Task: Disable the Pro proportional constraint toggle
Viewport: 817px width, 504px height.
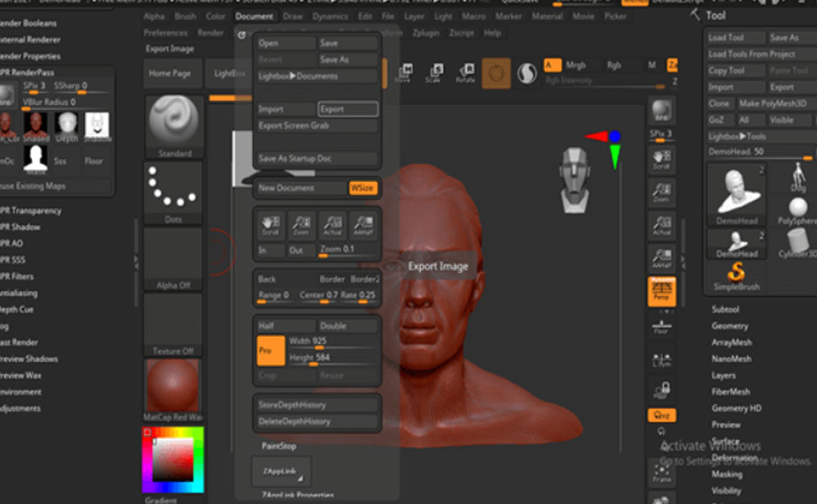Action: tap(270, 350)
